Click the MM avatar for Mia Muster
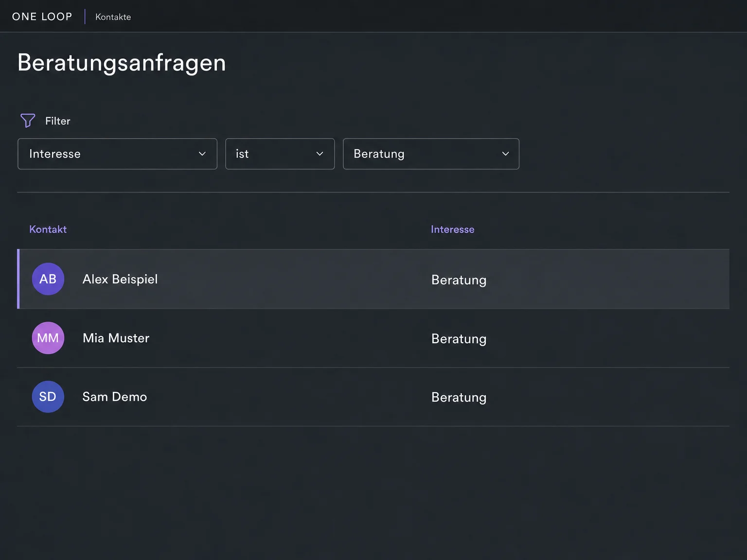The image size is (747, 560). 48,338
